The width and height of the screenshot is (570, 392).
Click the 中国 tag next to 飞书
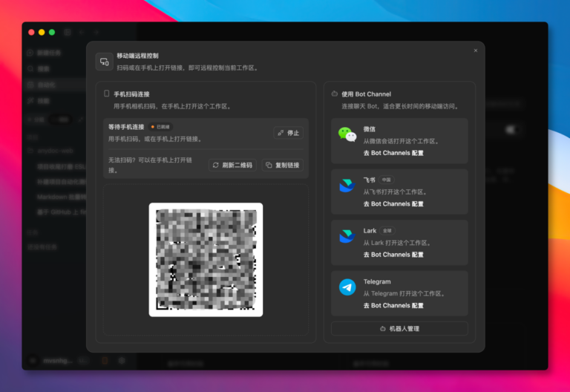[x=387, y=180]
